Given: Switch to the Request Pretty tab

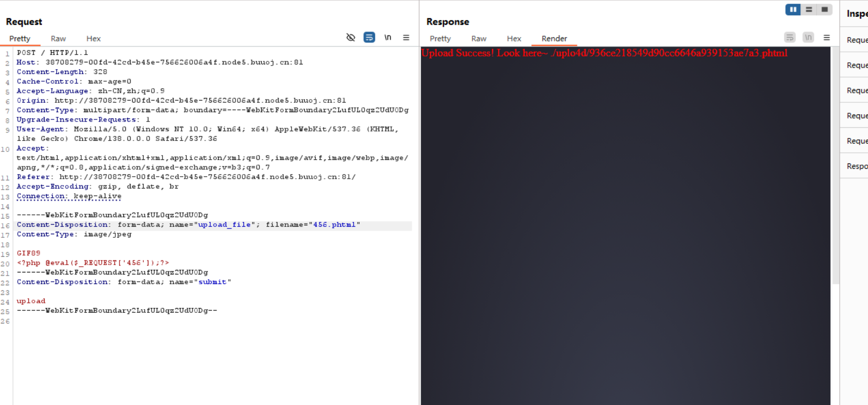Looking at the screenshot, I should (20, 39).
